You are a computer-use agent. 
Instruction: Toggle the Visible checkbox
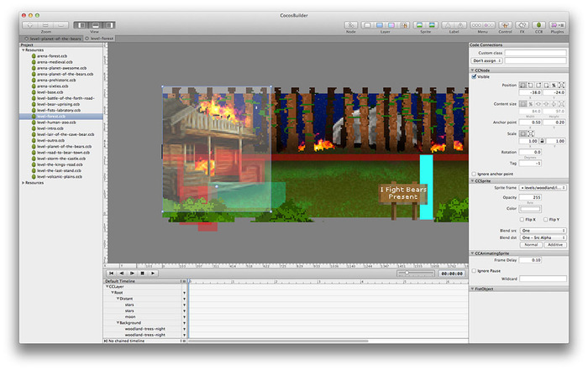tap(474, 76)
